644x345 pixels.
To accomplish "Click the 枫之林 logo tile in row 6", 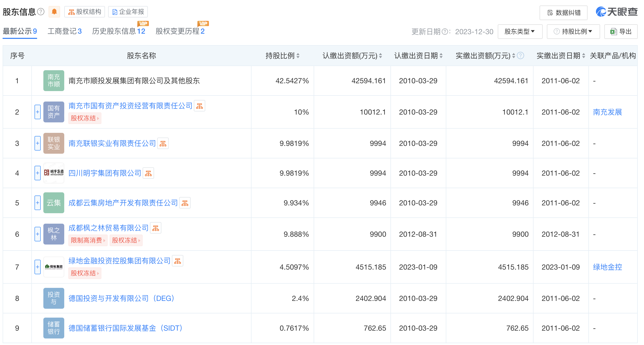I will coord(54,234).
